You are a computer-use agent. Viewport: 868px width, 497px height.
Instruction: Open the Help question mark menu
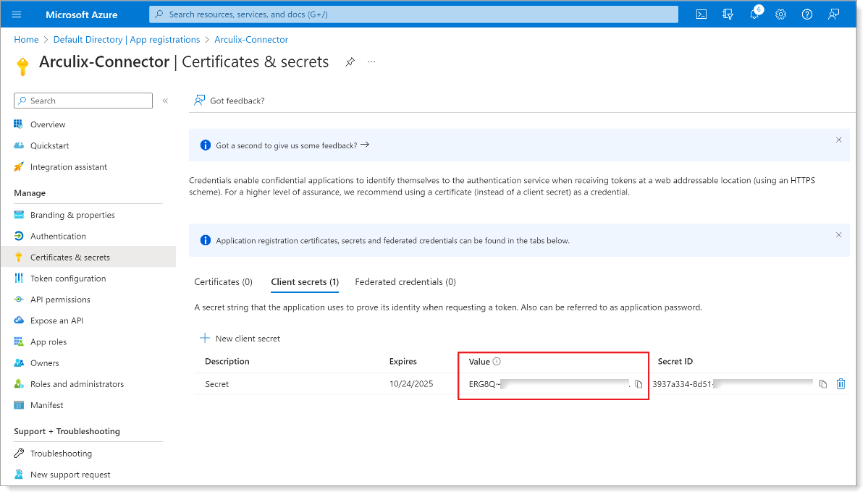(x=807, y=14)
